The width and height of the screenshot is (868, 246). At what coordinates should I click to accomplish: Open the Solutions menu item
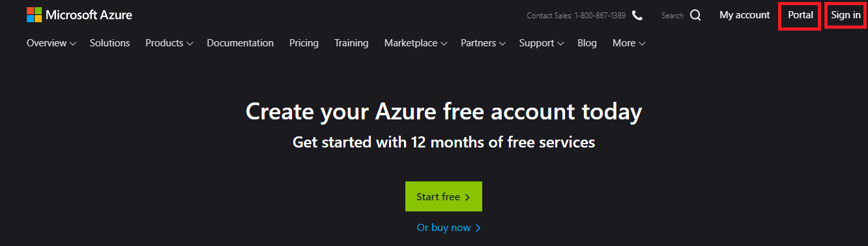(110, 43)
